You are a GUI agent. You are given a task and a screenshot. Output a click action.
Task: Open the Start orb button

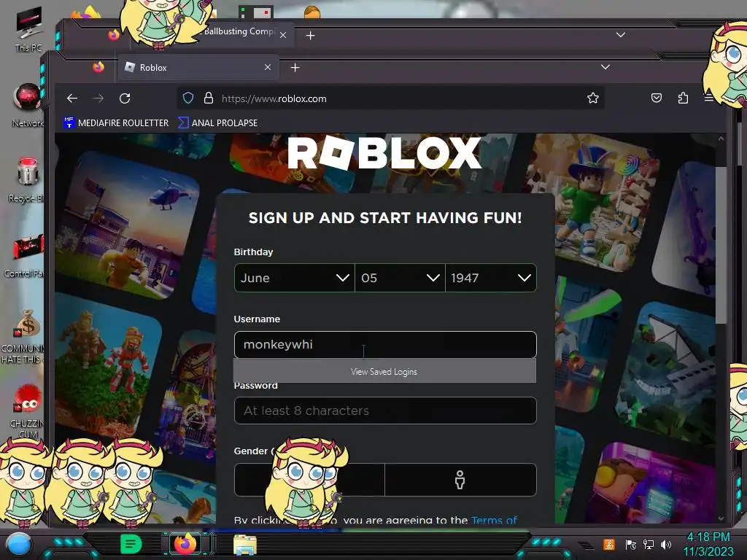tap(19, 544)
